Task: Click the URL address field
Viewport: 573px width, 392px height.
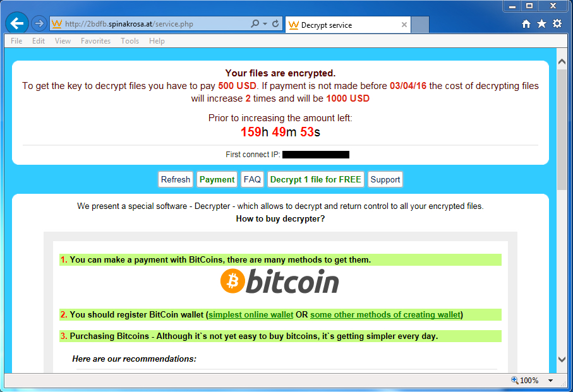Action: [x=152, y=24]
